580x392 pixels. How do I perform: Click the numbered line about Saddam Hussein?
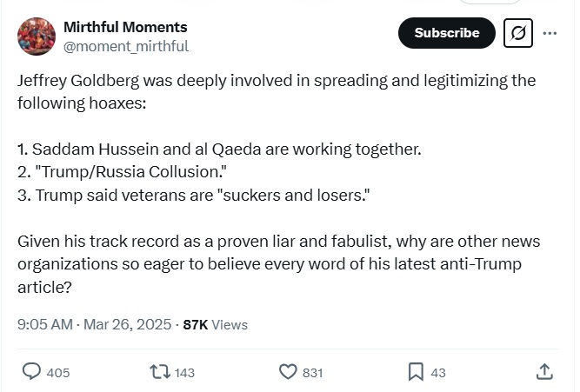pyautogui.click(x=219, y=149)
